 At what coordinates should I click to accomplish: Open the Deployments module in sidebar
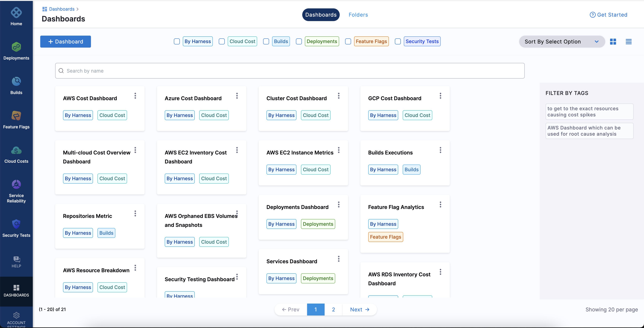[16, 51]
